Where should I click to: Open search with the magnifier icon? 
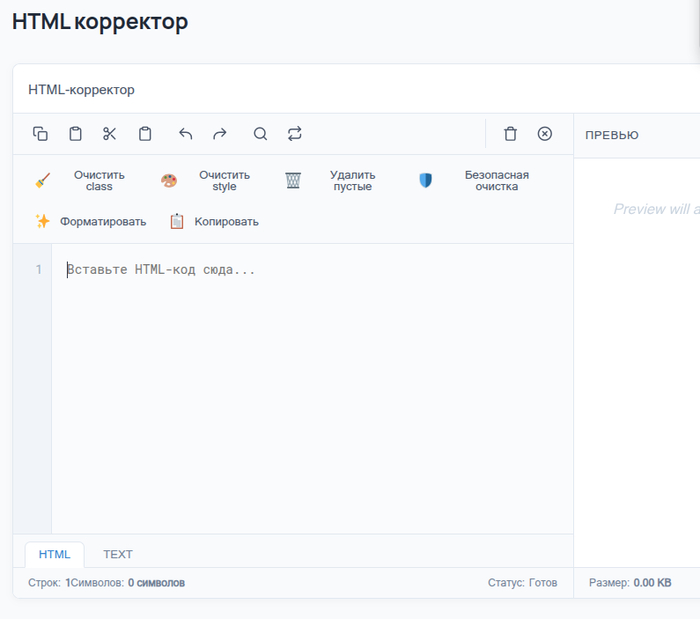tap(260, 133)
